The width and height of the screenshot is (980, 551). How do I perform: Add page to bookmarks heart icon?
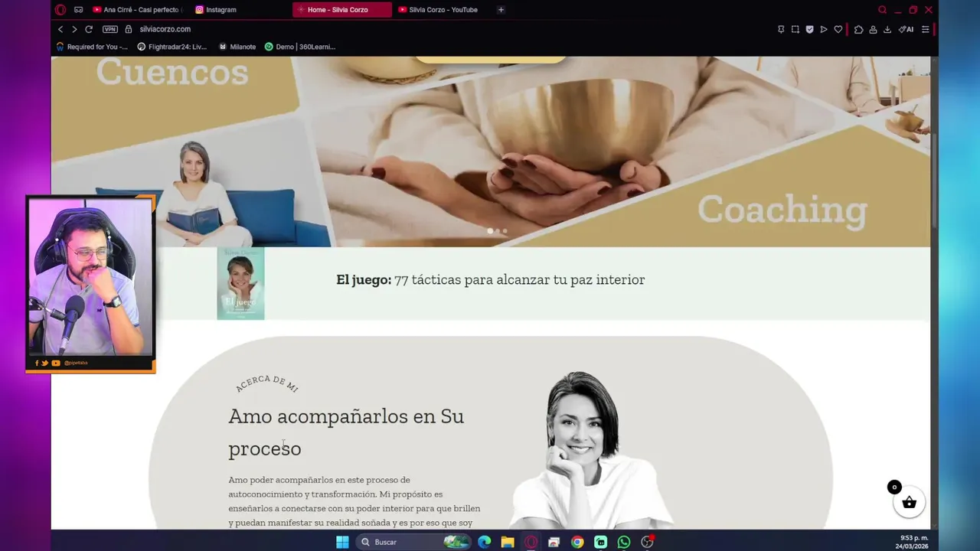click(x=838, y=29)
